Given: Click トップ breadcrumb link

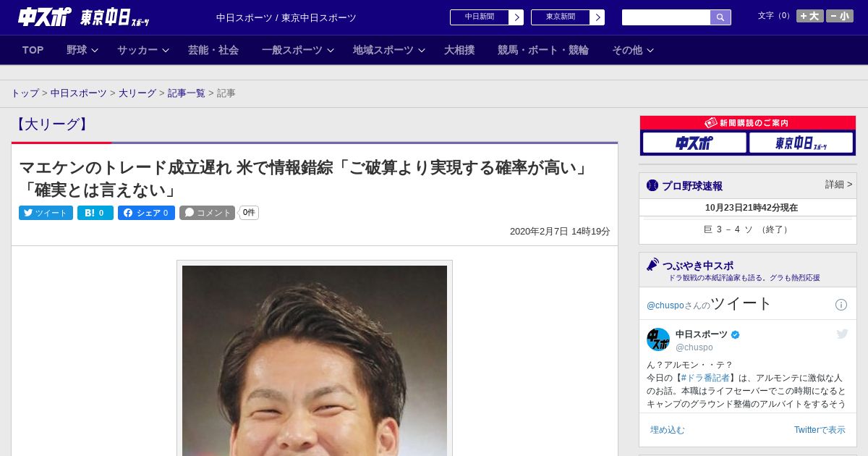Looking at the screenshot, I should point(25,93).
